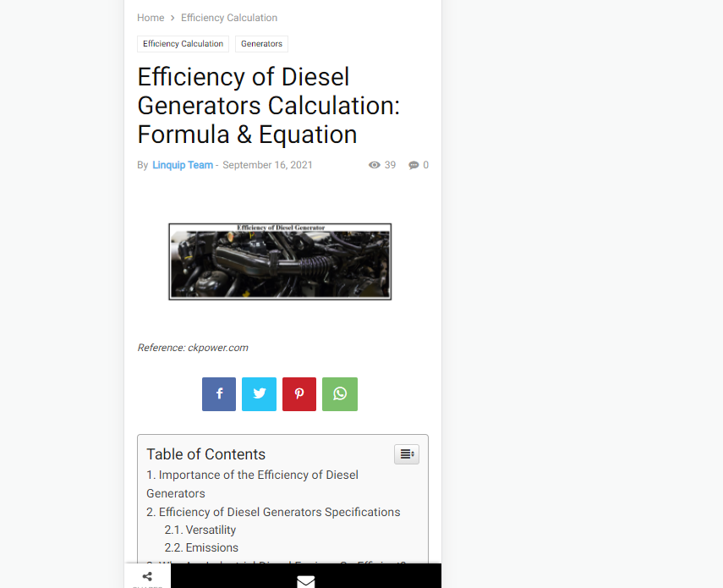Pin the article on Pinterest
The height and width of the screenshot is (588, 723).
[299, 394]
